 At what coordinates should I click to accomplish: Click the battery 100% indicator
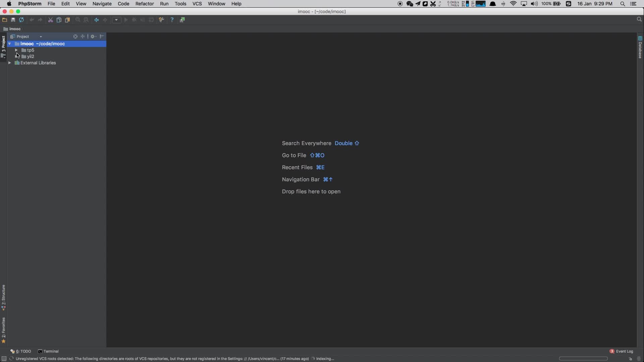point(551,4)
